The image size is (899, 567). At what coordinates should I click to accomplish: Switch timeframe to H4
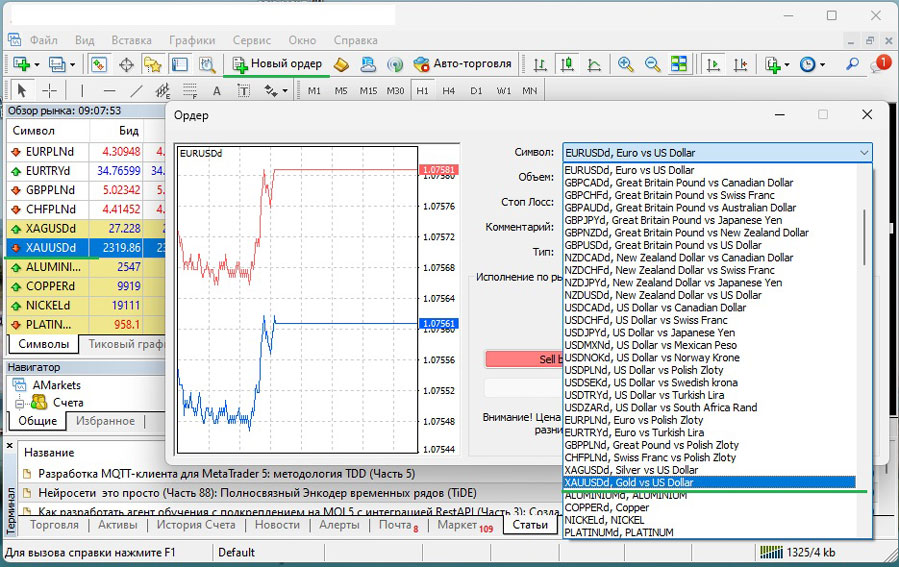pyautogui.click(x=448, y=91)
